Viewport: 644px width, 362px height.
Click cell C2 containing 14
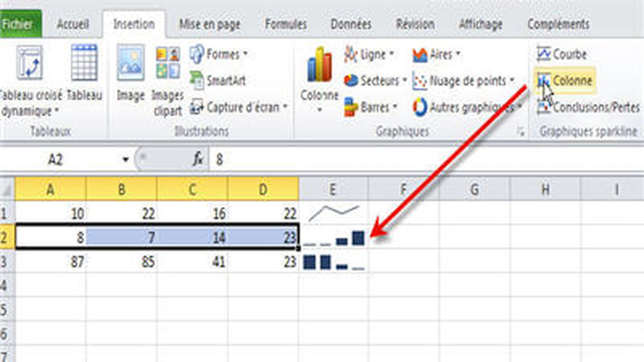[x=192, y=237]
